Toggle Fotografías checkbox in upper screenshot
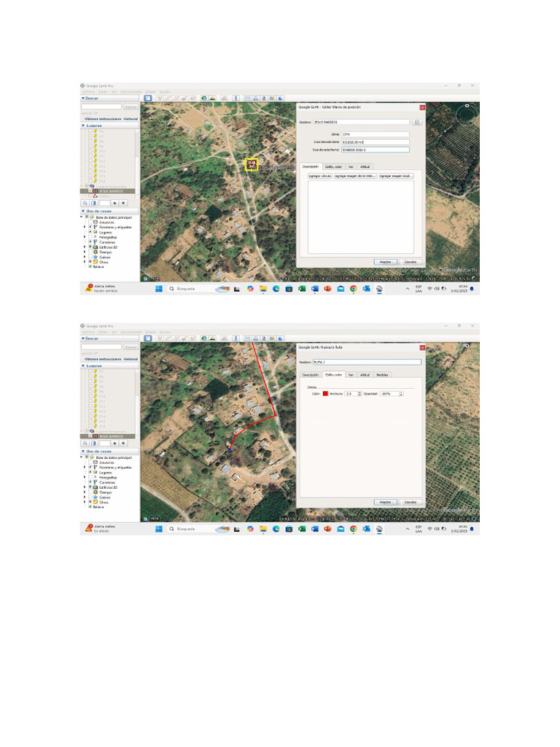The image size is (560, 747). click(90, 237)
